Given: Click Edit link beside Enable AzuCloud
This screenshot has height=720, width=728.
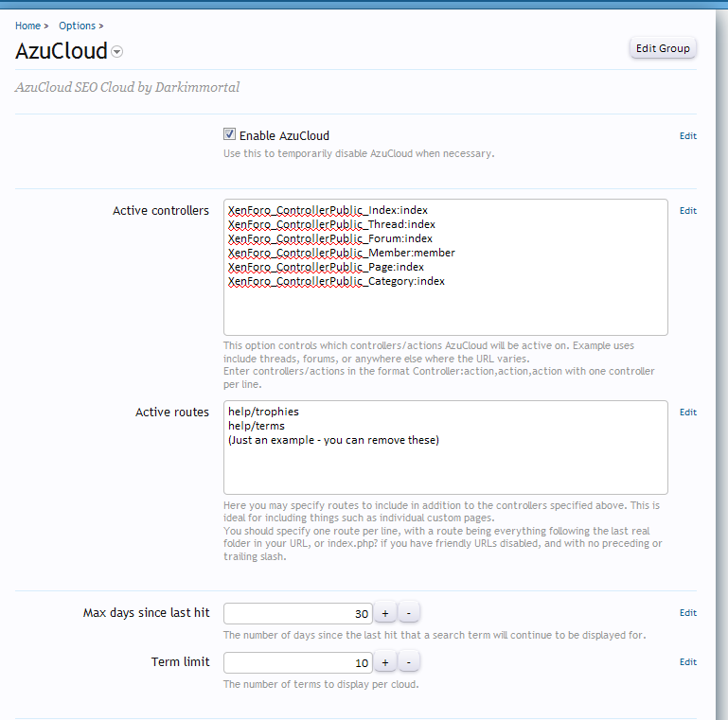Looking at the screenshot, I should (687, 136).
